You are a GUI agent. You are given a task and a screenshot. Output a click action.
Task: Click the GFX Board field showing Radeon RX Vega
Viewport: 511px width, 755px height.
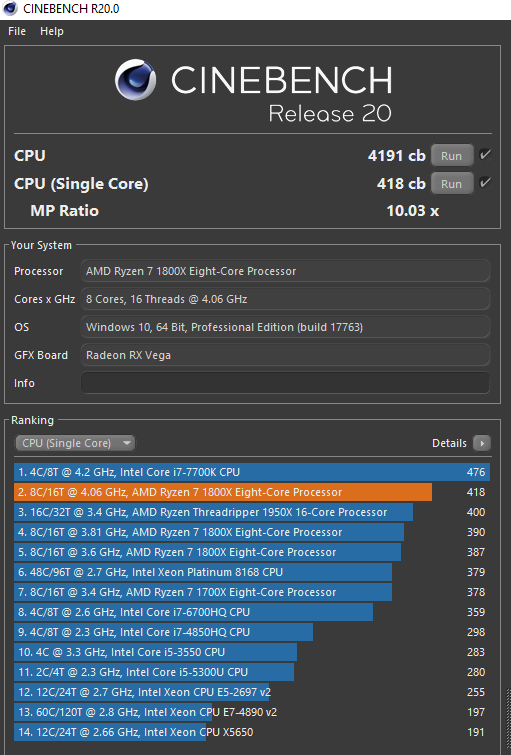coord(285,355)
